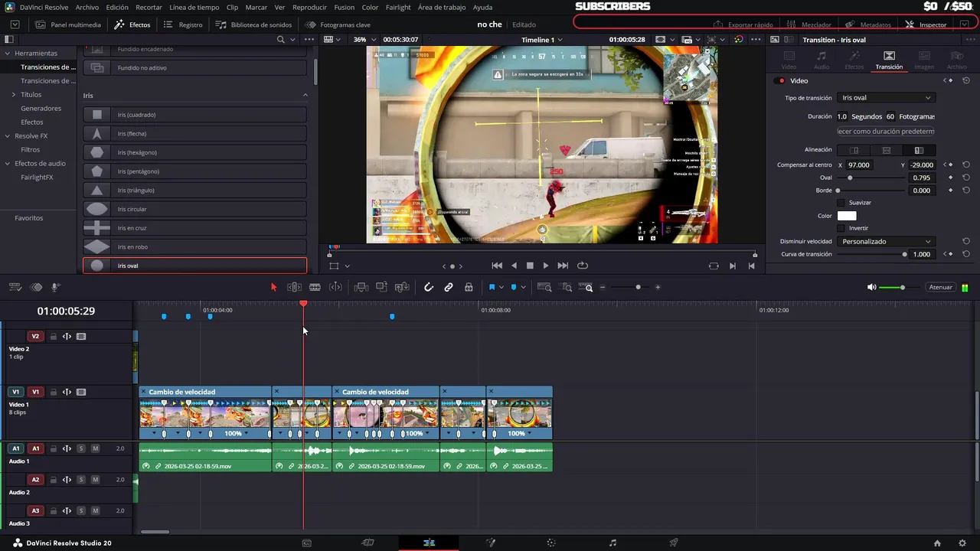Viewport: 980px width, 551px height.
Task: Click the effects library search icon
Action: coord(281,39)
